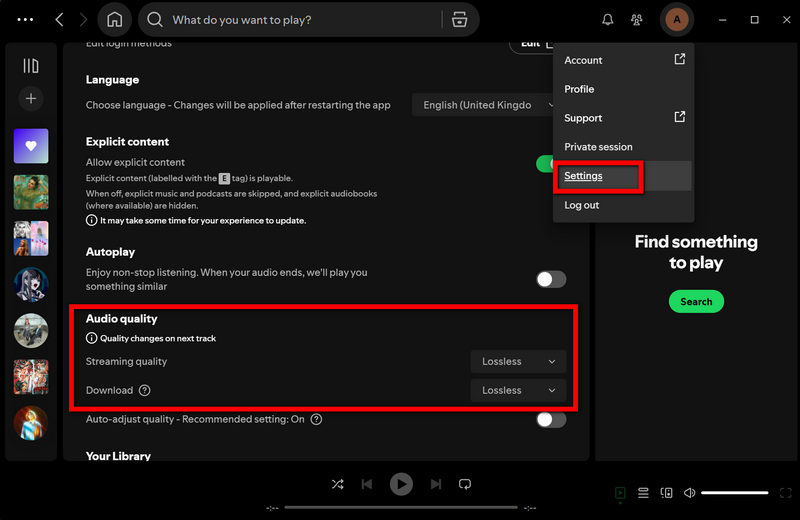800x520 pixels.
Task: Open the language dropdown
Action: pyautogui.click(x=483, y=105)
